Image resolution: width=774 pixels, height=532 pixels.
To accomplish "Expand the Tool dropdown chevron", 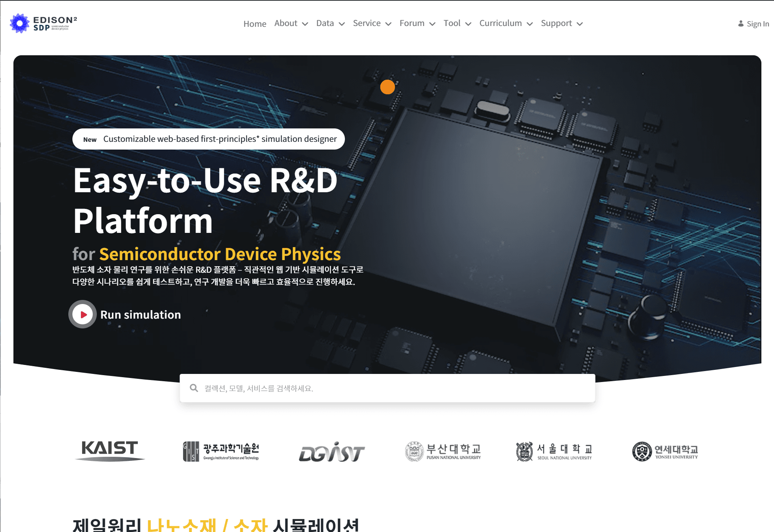I will pyautogui.click(x=468, y=24).
